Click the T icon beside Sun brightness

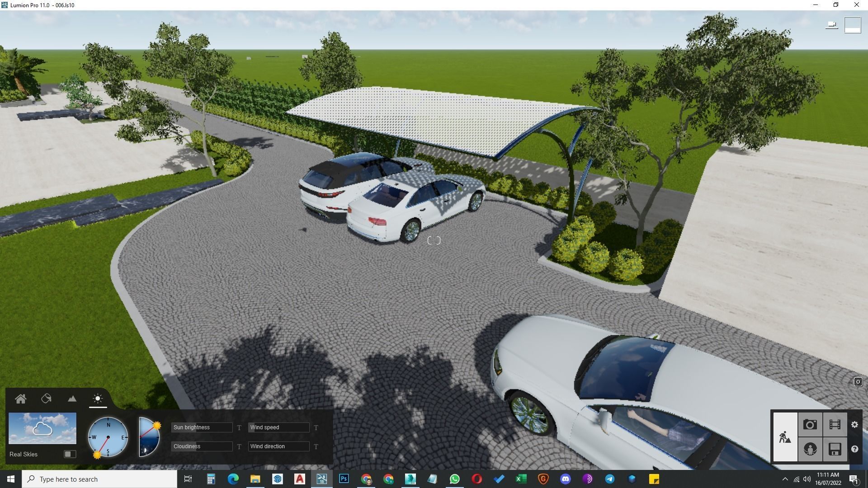point(239,427)
